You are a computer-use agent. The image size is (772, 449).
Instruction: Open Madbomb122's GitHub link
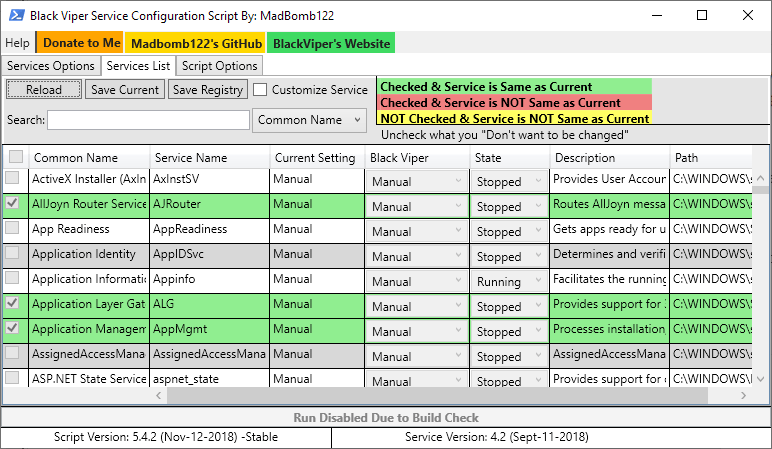coord(197,43)
